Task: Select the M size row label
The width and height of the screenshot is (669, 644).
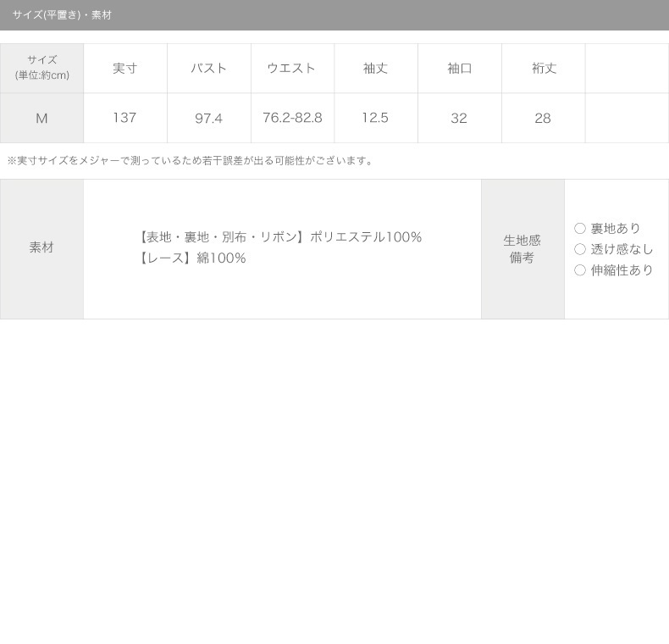Action: [x=41, y=119]
